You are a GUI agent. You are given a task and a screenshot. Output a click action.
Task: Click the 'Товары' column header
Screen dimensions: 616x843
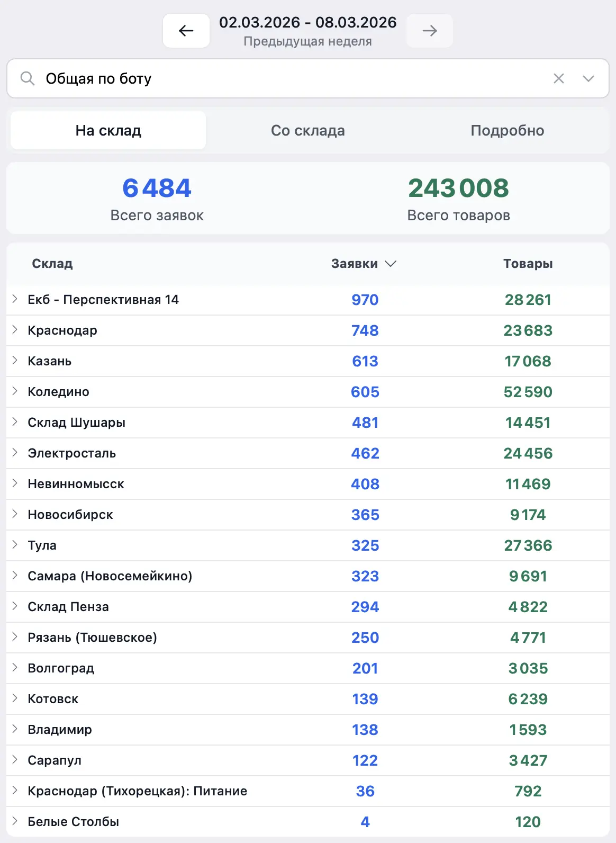[x=528, y=264]
